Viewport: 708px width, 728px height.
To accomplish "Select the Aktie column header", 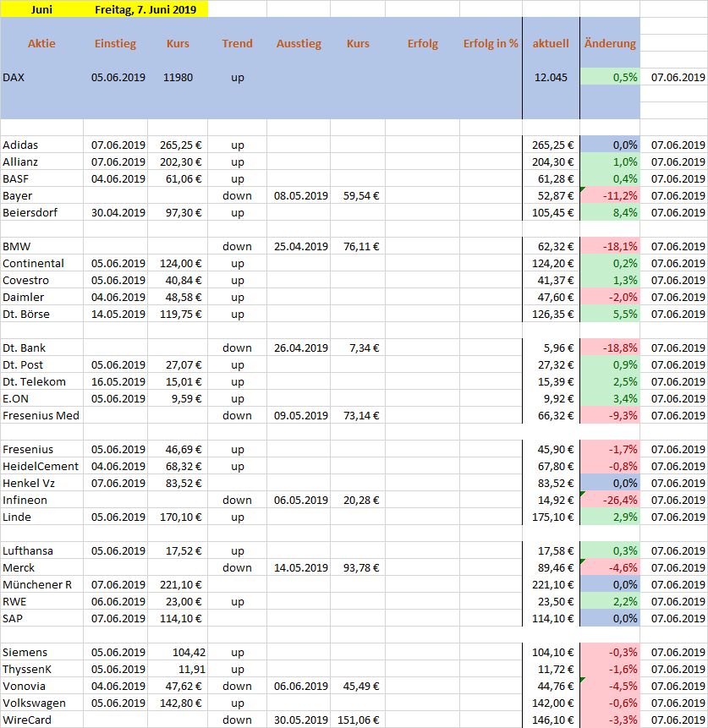I will click(41, 43).
